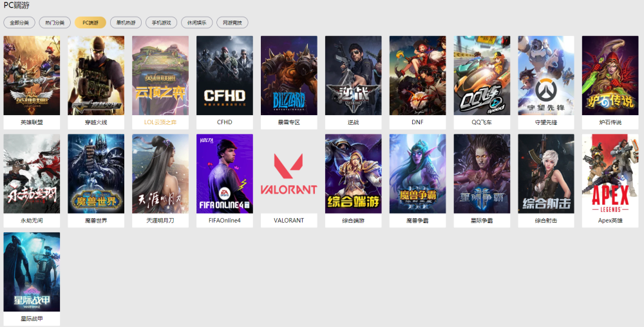
Task: Open the FIFA Online 4 cover
Action: pos(225,174)
